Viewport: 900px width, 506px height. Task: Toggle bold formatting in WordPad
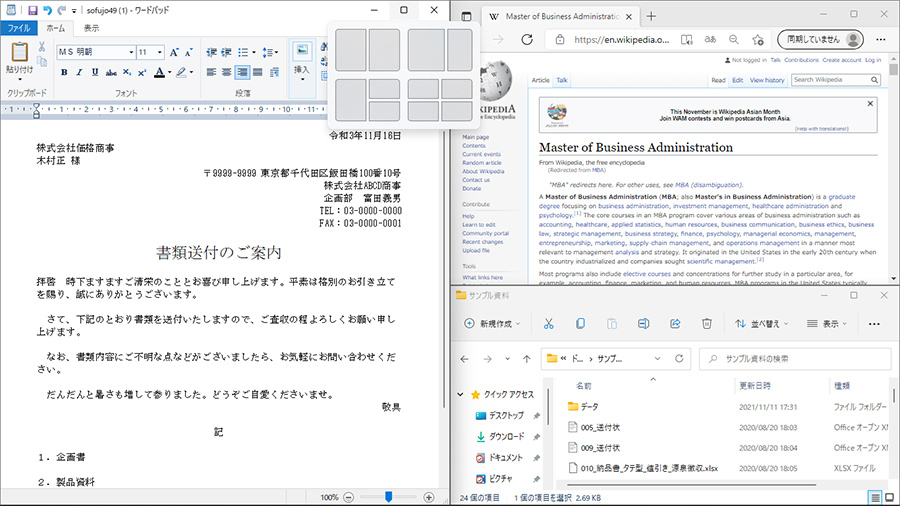64,72
